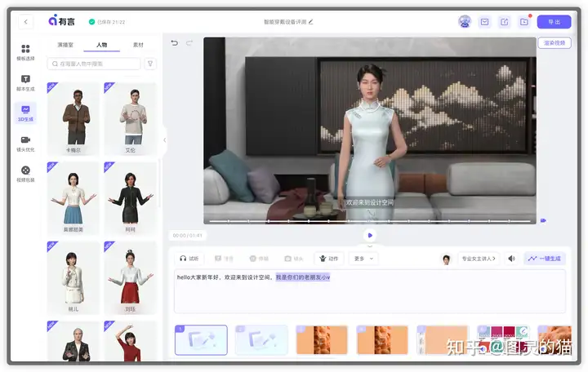Select the 3D生成 sidebar item

[25, 113]
